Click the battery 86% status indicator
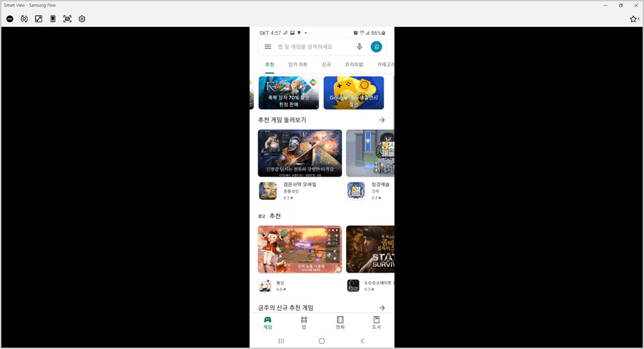This screenshot has height=349, width=644. (378, 33)
